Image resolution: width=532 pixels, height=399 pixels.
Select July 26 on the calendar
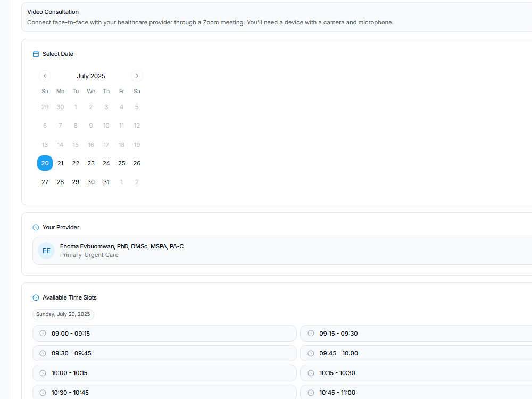coord(137,163)
